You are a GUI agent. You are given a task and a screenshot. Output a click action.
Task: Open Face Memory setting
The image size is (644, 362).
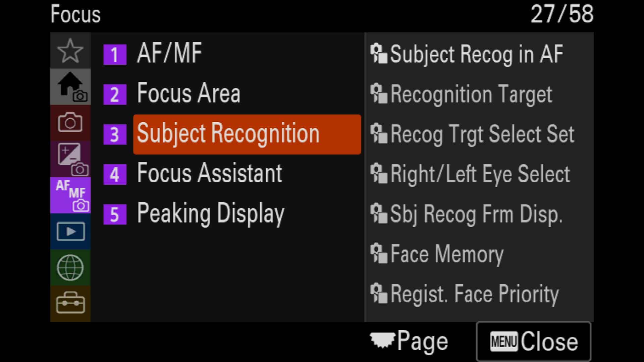click(x=479, y=254)
